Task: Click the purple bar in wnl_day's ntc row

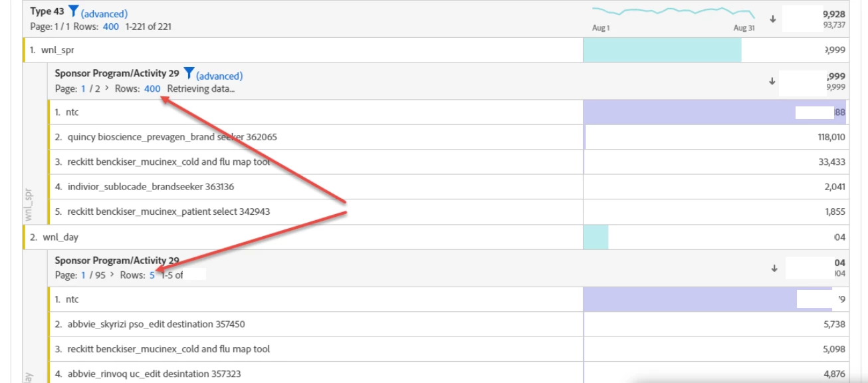Action: point(707,299)
